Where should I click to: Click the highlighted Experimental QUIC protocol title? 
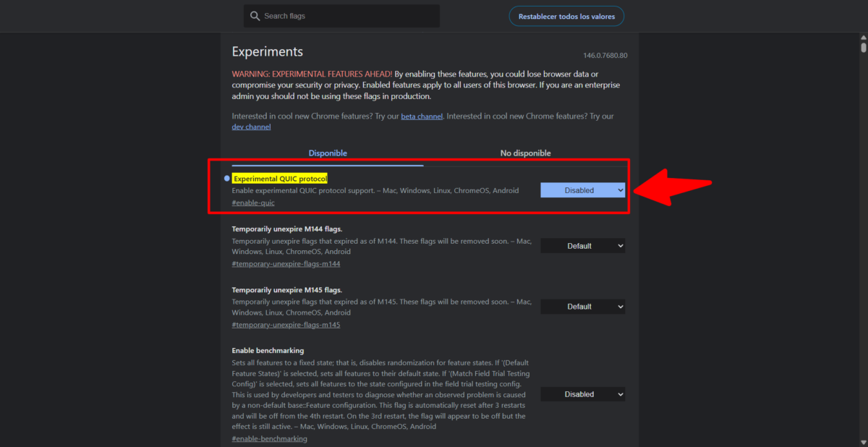280,178
